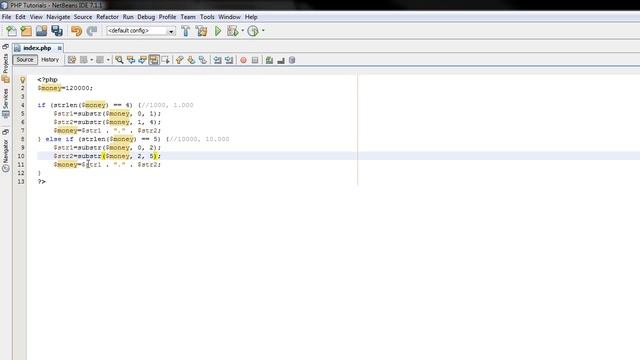The image size is (640, 360).
Task: Click the Clean and Build icon
Action: click(x=201, y=31)
